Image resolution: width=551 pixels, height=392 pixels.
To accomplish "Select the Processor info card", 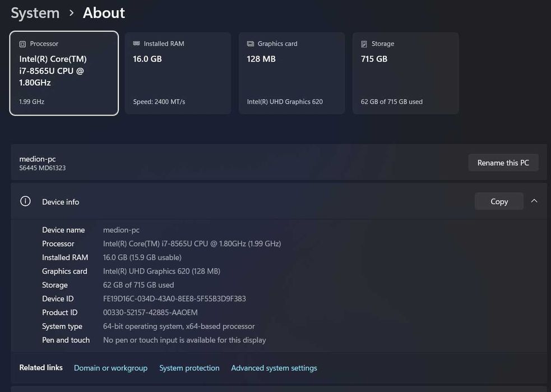I will coord(64,73).
